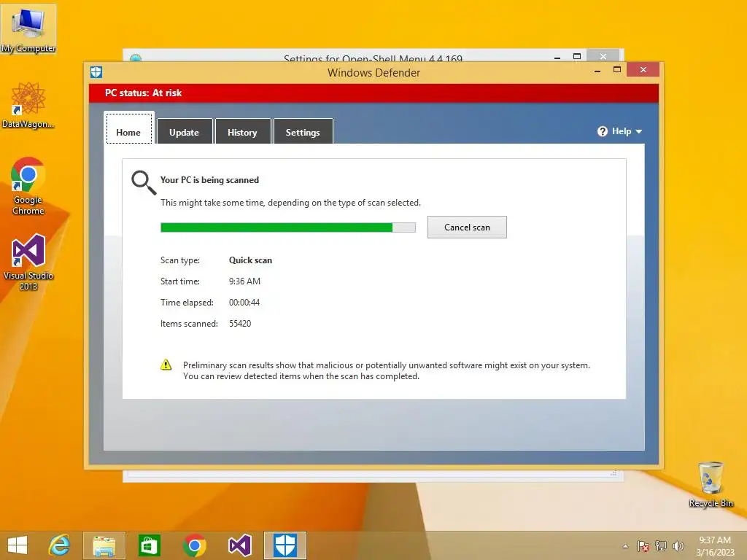Open the Settings tab
The image size is (747, 560).
pyautogui.click(x=303, y=131)
